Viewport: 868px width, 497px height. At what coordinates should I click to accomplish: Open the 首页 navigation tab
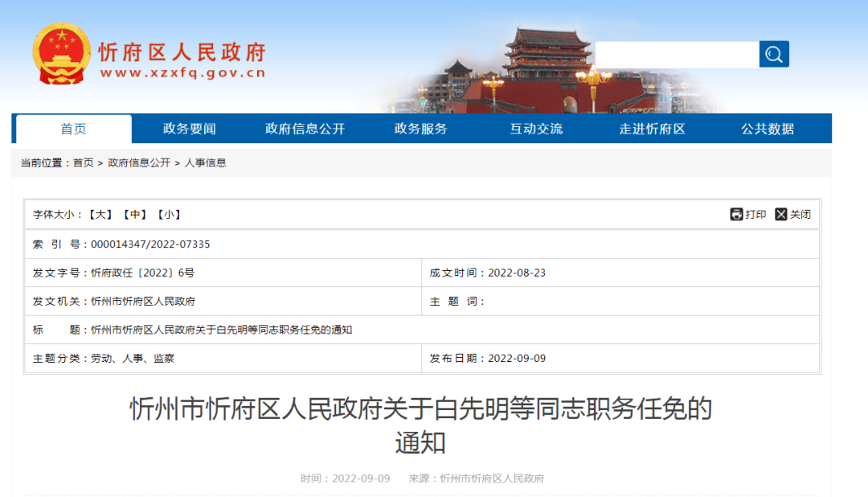74,129
